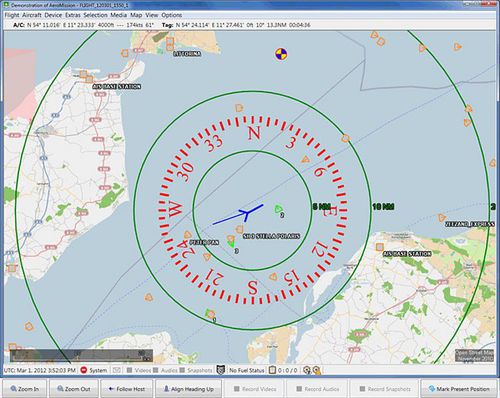Open the Map menu
Image resolution: width=500 pixels, height=398 pixels.
[x=136, y=15]
